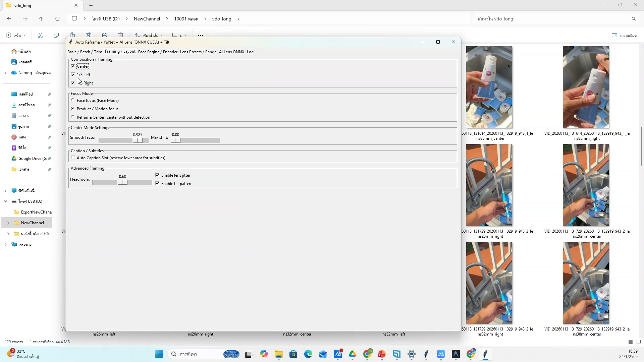Click NewChannel in the breadcrumb path
The image size is (644, 362).
pos(147,19)
